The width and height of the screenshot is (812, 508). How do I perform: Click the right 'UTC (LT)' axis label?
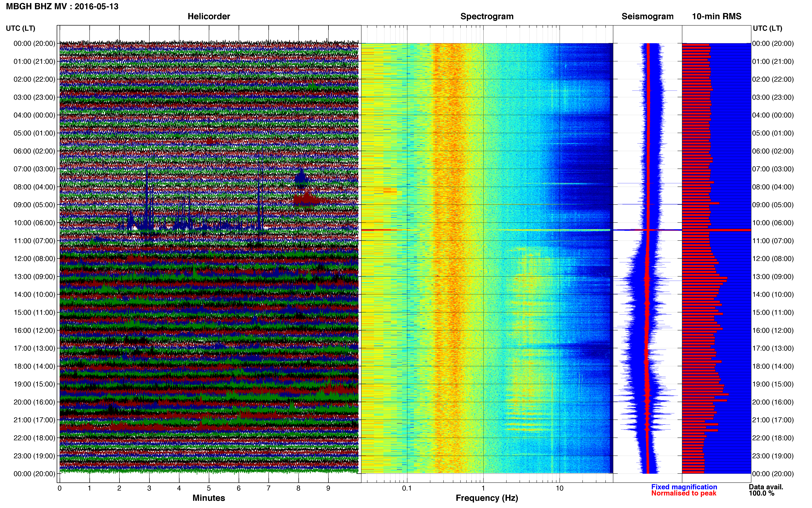click(767, 28)
